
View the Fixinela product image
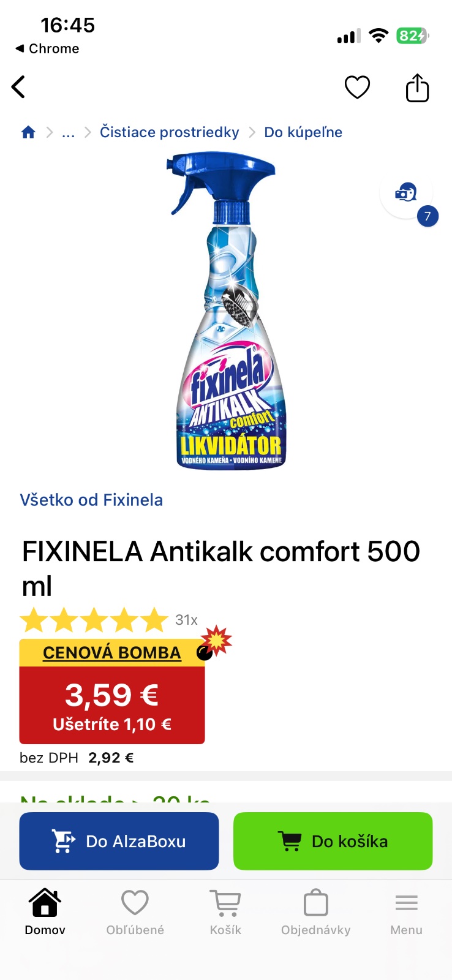pos(228,311)
